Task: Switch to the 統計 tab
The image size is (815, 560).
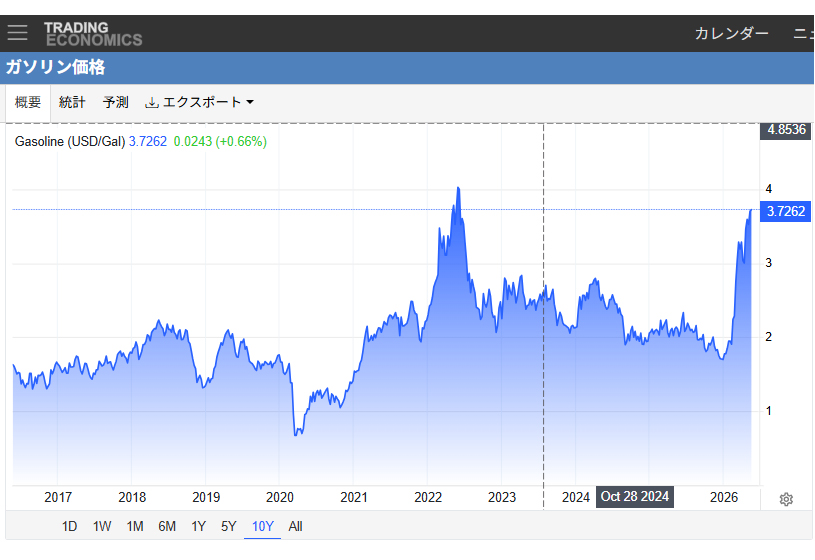Action: pos(72,102)
